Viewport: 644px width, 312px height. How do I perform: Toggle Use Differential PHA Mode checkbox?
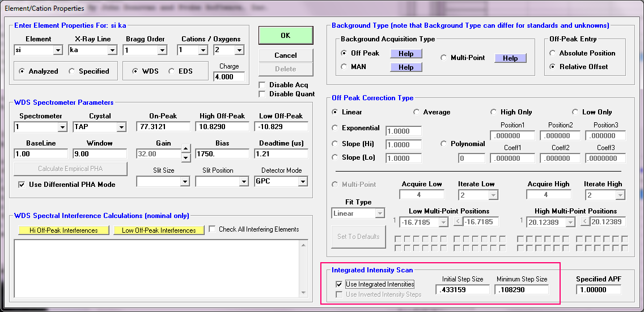tap(22, 185)
